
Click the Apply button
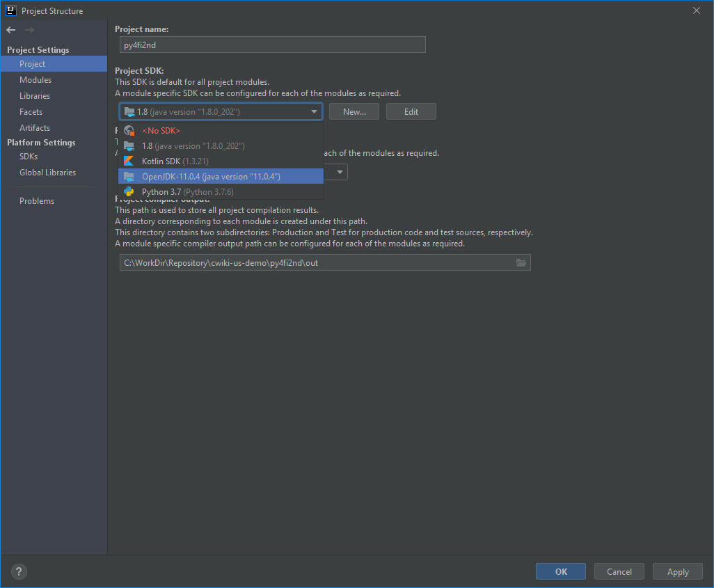678,571
